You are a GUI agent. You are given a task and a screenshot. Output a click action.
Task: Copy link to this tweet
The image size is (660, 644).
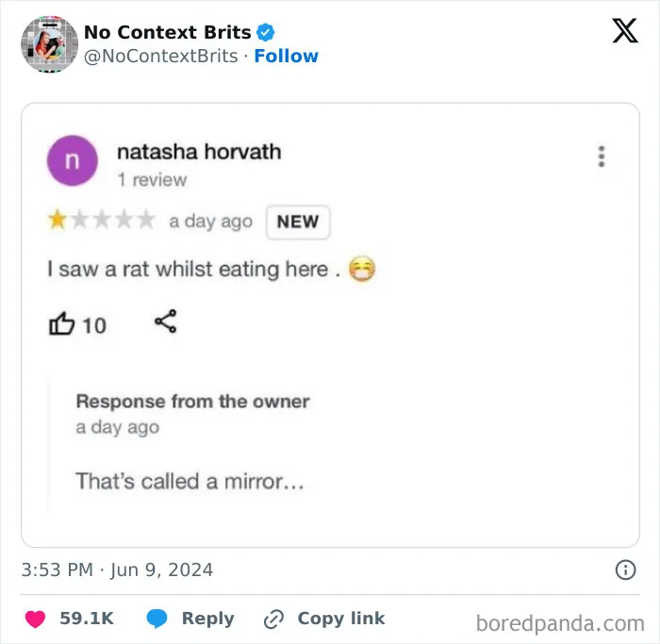(x=341, y=619)
